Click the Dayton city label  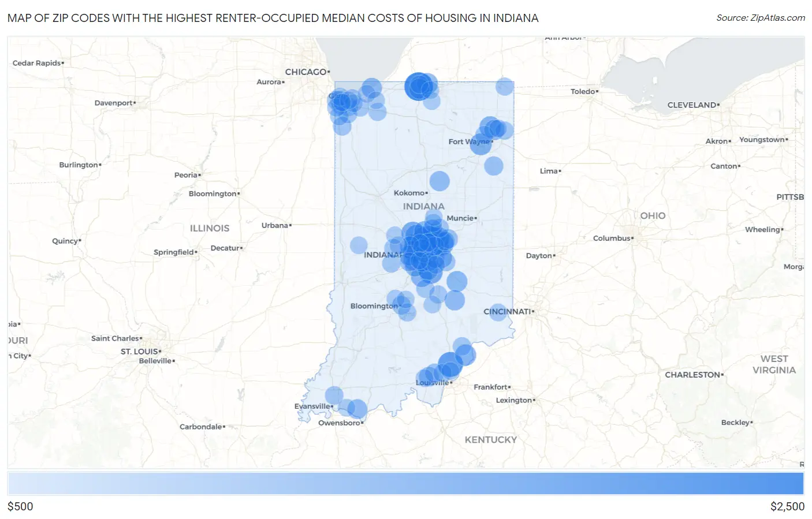click(x=539, y=256)
